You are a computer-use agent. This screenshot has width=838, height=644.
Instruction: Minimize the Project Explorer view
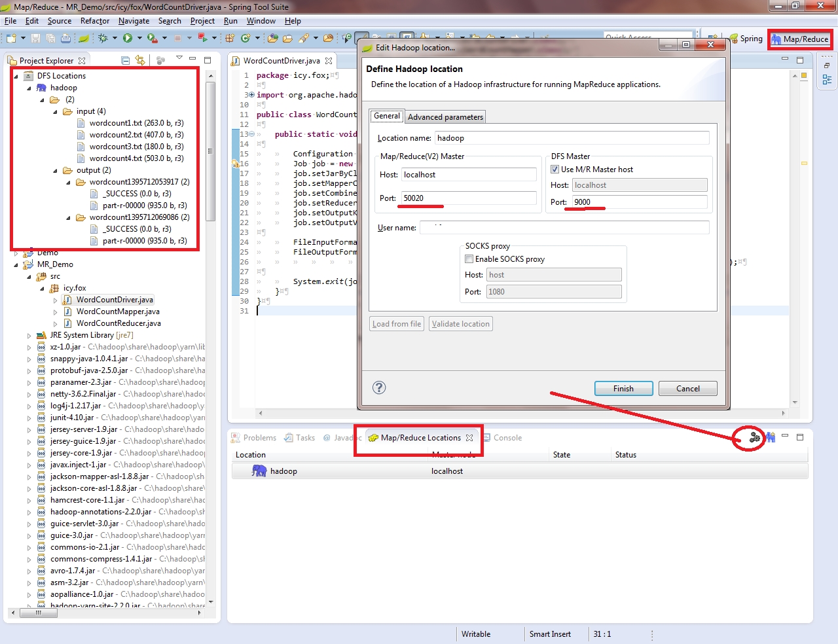pyautogui.click(x=192, y=60)
